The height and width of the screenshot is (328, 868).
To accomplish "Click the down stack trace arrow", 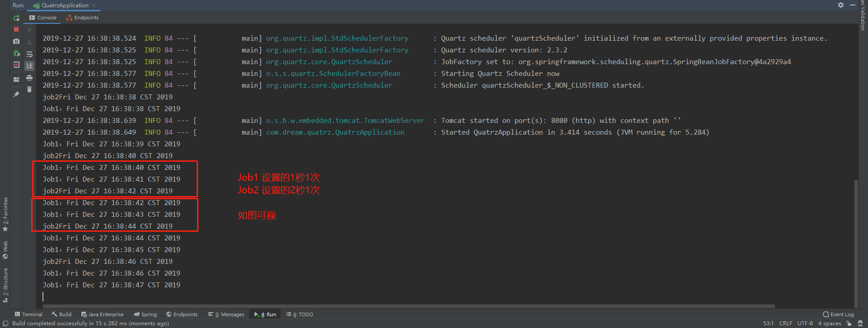I will (x=29, y=42).
